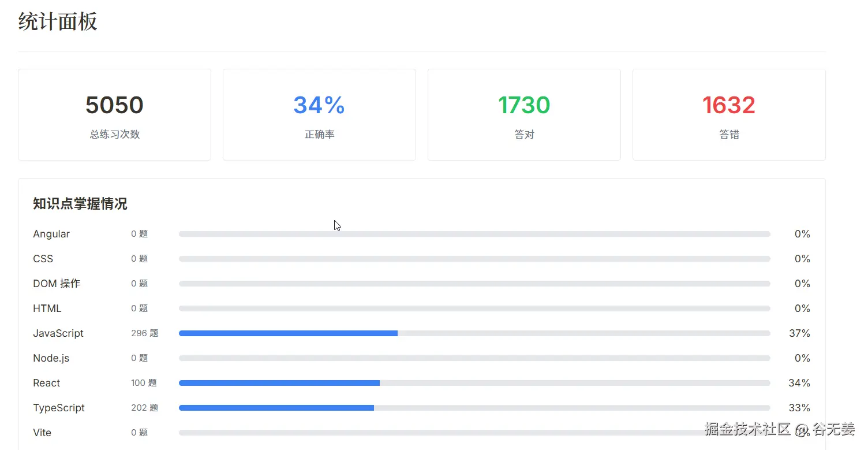Click the 296 题 count beside JavaScript
The height and width of the screenshot is (450, 868).
tap(144, 333)
